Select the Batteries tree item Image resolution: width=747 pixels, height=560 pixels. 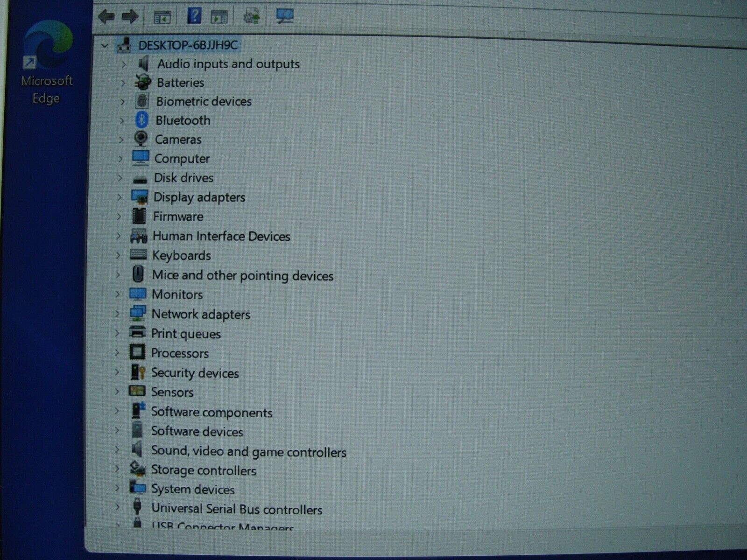tap(180, 83)
